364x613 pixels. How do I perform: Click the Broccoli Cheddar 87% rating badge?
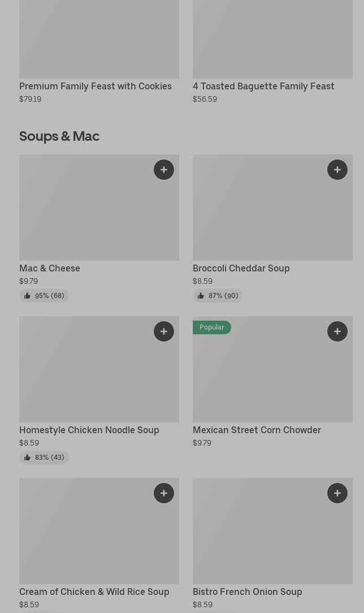pyautogui.click(x=218, y=296)
